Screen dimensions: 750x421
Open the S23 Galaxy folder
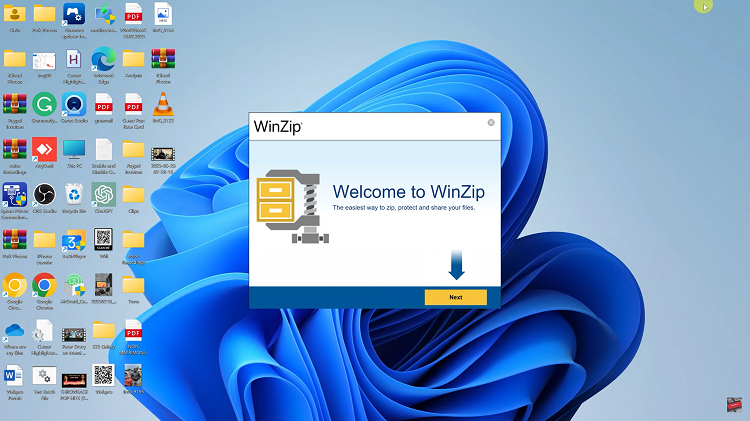coord(103,331)
